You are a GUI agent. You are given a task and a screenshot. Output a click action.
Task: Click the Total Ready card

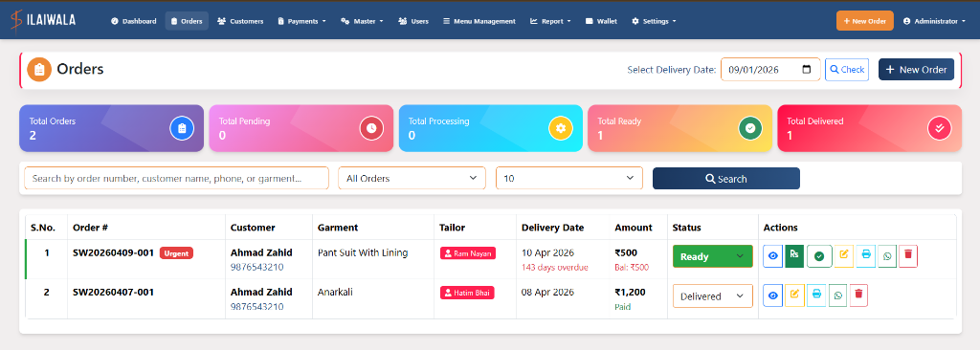click(x=679, y=128)
